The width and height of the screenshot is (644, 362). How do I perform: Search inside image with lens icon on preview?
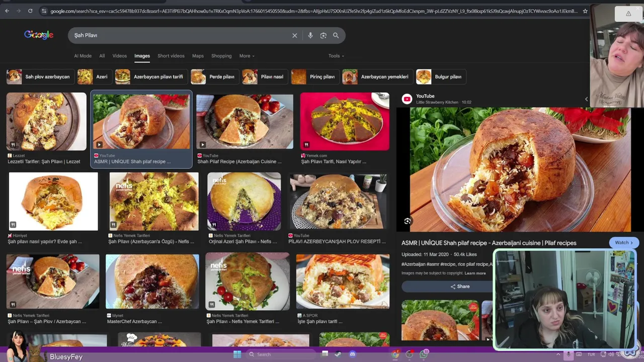click(x=408, y=221)
